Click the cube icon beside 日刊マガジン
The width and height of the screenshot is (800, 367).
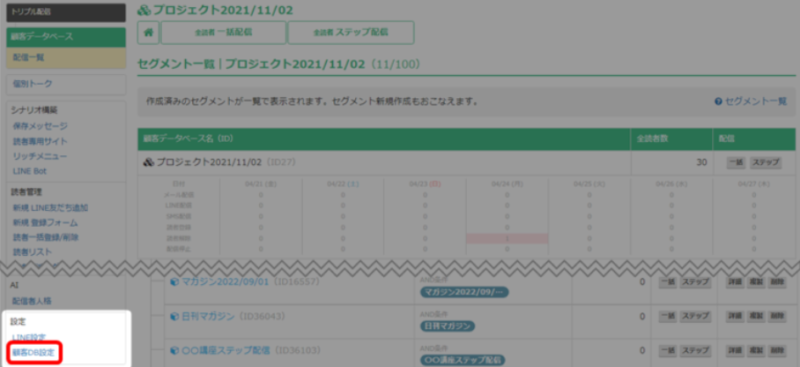(x=174, y=316)
